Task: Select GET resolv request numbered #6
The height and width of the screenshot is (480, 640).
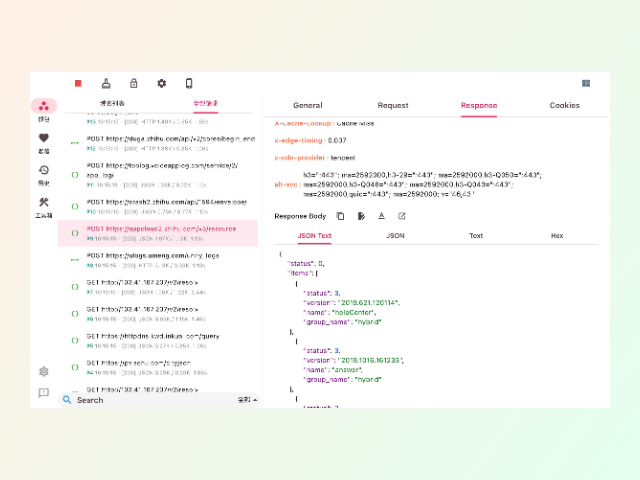Action: [158, 314]
